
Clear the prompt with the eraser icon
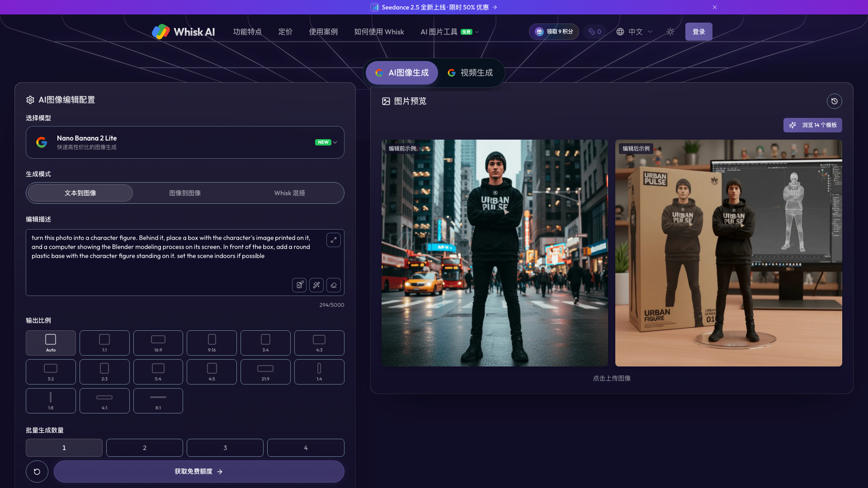pyautogui.click(x=334, y=285)
